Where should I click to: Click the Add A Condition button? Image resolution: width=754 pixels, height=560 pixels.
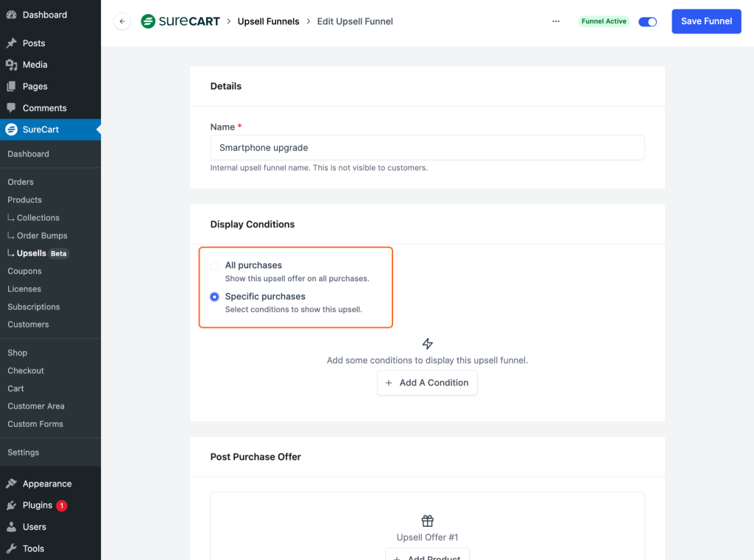[x=427, y=383]
